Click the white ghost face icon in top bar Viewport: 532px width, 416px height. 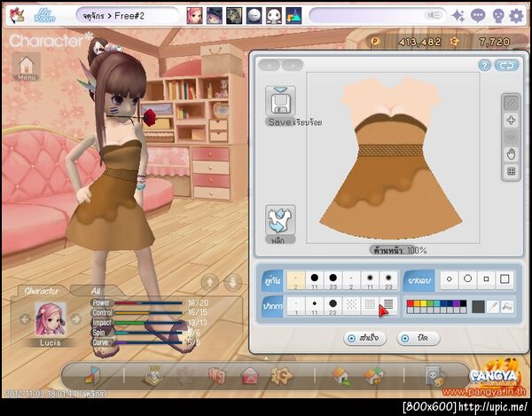[x=273, y=16]
